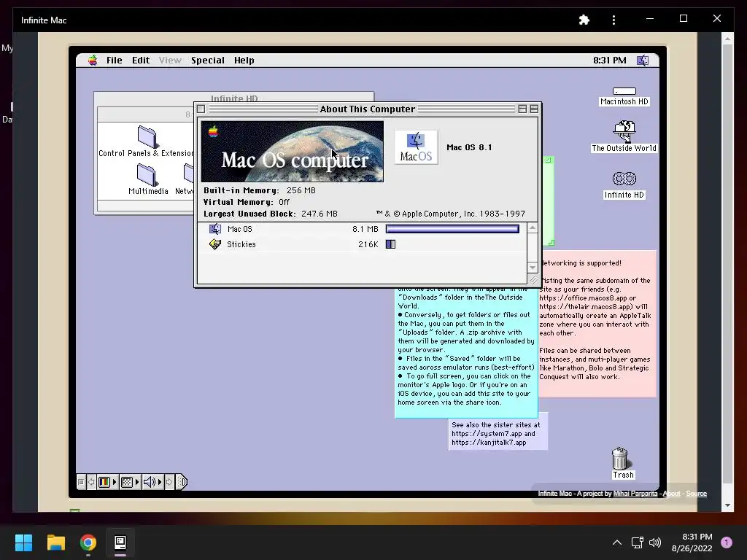The image size is (747, 560).
Task: Open the application switcher icon in Mac menu bar
Action: pyautogui.click(x=643, y=60)
